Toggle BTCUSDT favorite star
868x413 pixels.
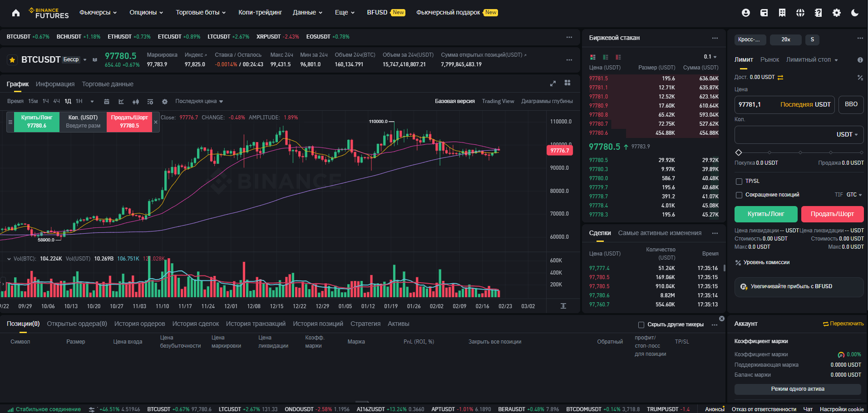click(x=12, y=60)
